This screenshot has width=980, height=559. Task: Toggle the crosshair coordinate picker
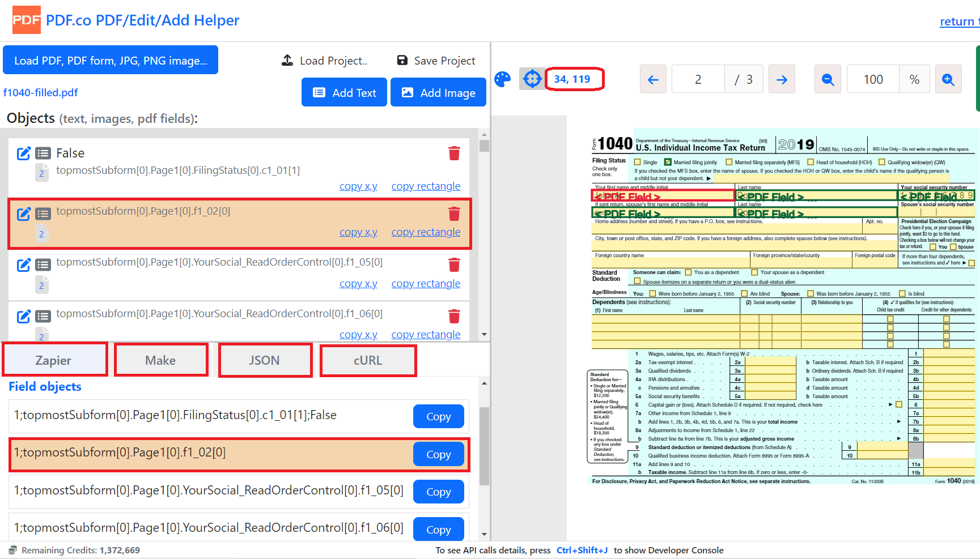pos(532,79)
